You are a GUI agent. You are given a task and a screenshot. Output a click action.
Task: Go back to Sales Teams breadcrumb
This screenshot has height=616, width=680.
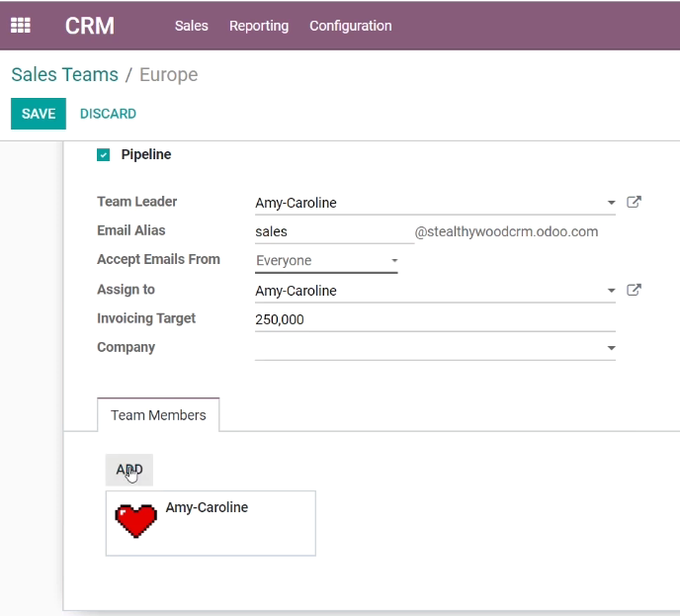click(x=64, y=74)
